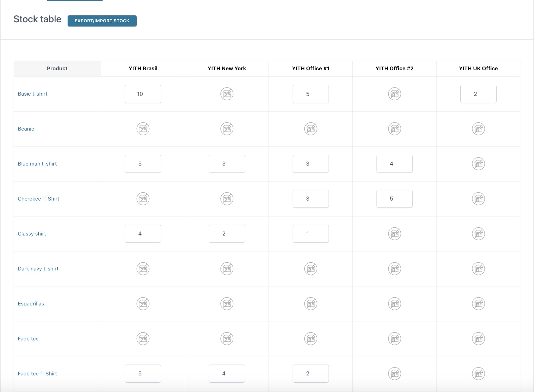
Task: Click the YITH New York column header
Action: (x=227, y=68)
